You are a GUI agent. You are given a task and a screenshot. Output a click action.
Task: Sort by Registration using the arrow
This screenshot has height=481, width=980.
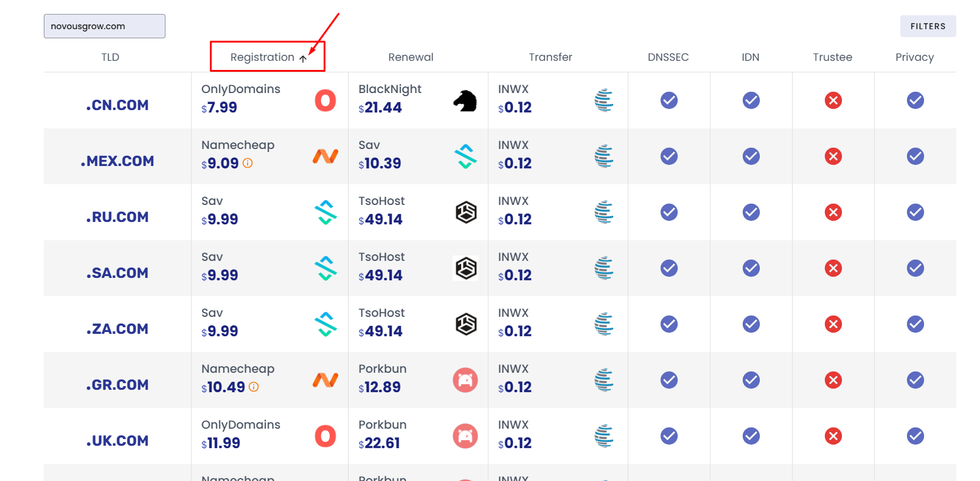(x=303, y=58)
